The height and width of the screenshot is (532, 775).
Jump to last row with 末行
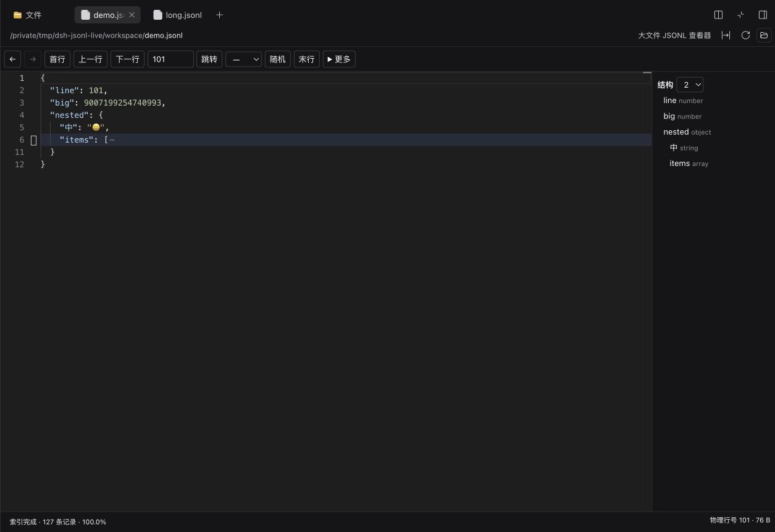click(306, 59)
